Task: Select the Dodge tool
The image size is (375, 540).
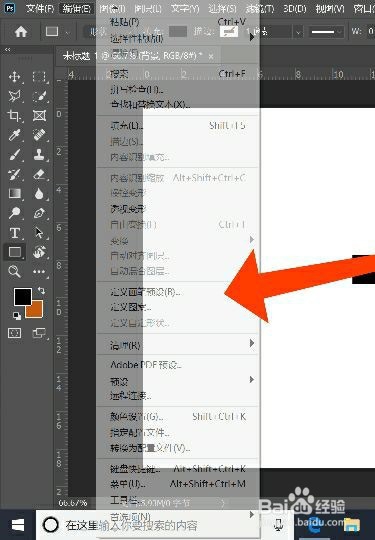Action: point(14,213)
